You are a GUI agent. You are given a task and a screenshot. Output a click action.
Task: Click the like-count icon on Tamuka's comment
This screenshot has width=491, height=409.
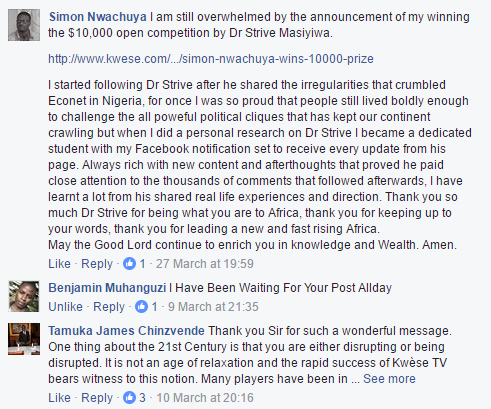click(x=129, y=398)
